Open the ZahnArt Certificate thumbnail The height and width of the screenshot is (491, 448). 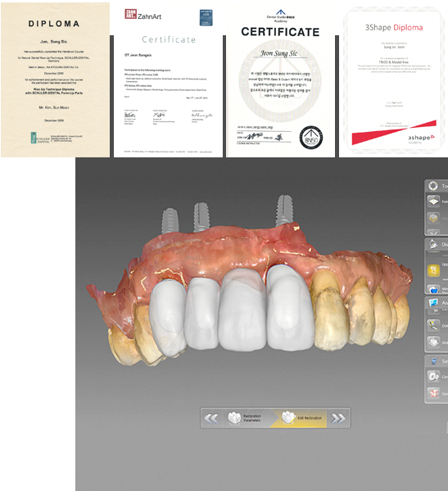[x=169, y=80]
